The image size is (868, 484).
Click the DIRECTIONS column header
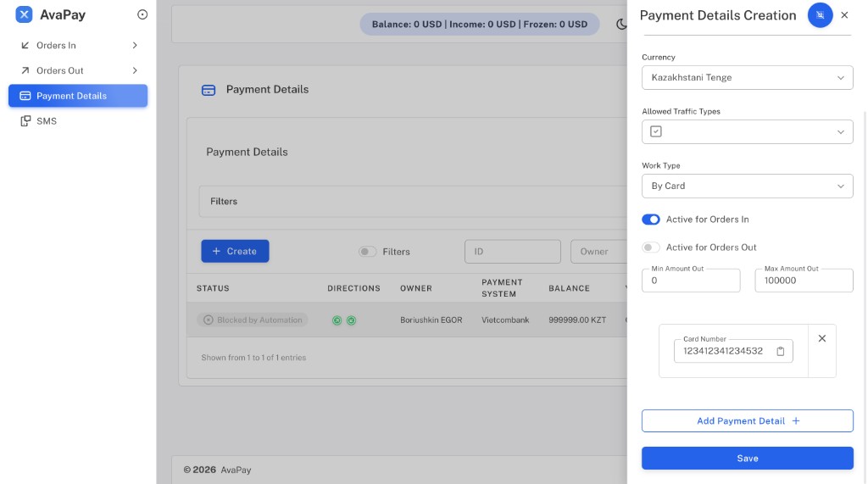[353, 288]
